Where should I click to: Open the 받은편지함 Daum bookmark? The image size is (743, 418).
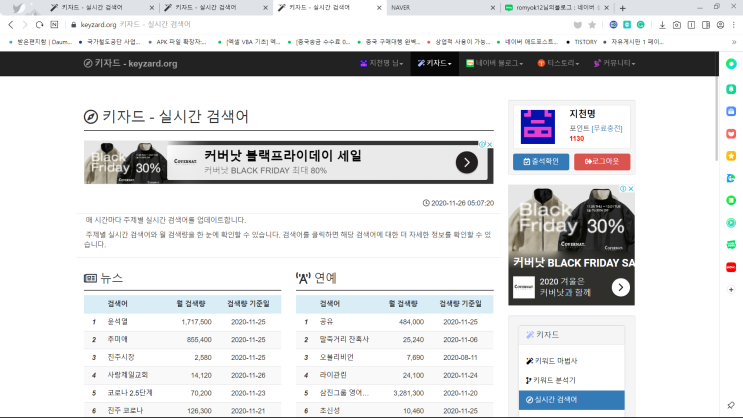pyautogui.click(x=40, y=42)
